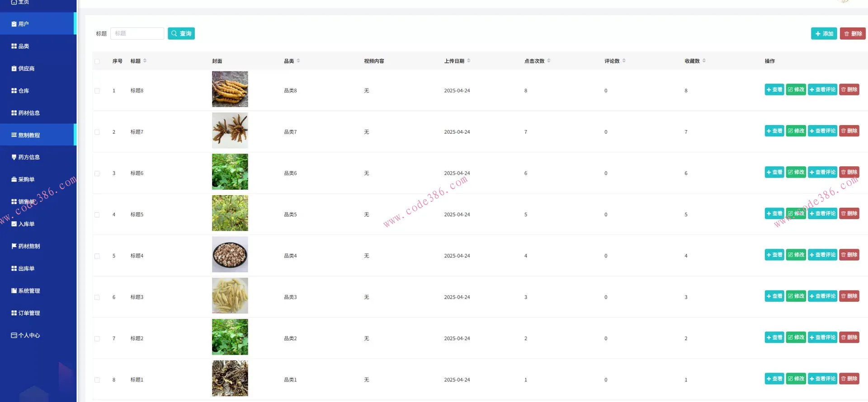This screenshot has height=402, width=868.
Task: Click the trash icon of 删除 for 标题8
Action: point(844,89)
